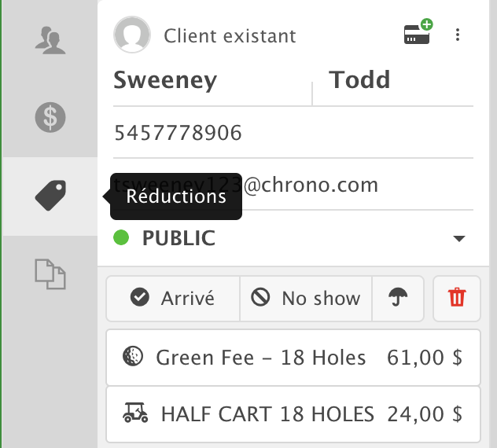The image size is (497, 448).
Task: Click the red trash delete icon
Action: point(456,298)
